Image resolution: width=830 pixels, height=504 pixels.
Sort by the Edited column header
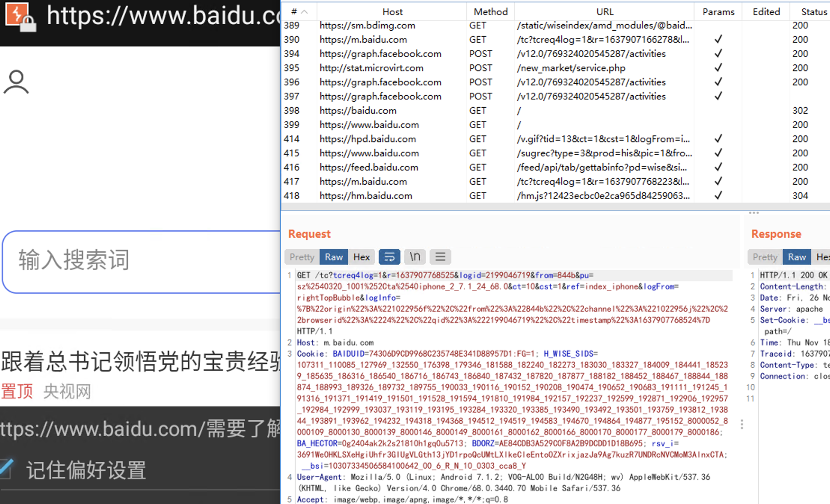point(766,12)
